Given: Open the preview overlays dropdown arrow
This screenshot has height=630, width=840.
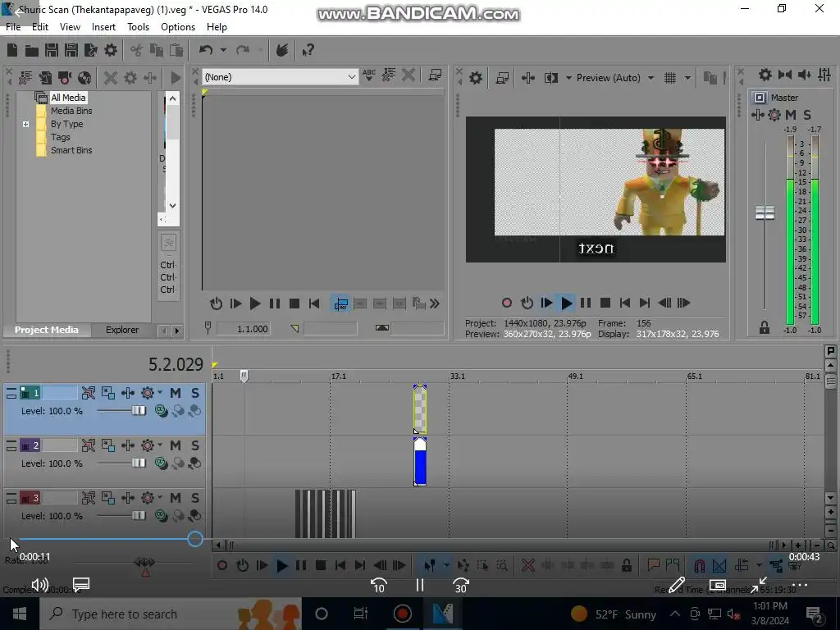Looking at the screenshot, I should click(687, 78).
